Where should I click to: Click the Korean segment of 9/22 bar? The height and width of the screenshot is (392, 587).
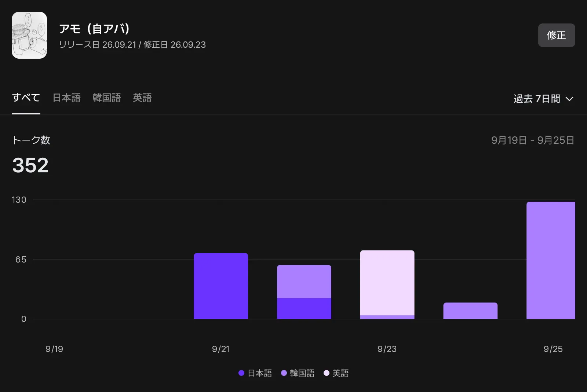304,281
